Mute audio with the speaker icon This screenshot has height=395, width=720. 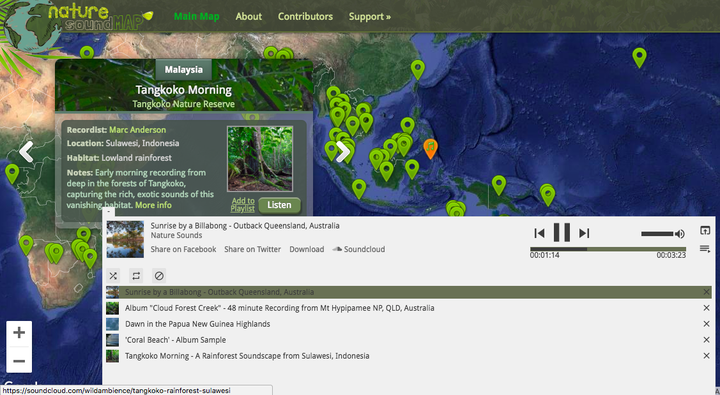[x=680, y=234]
